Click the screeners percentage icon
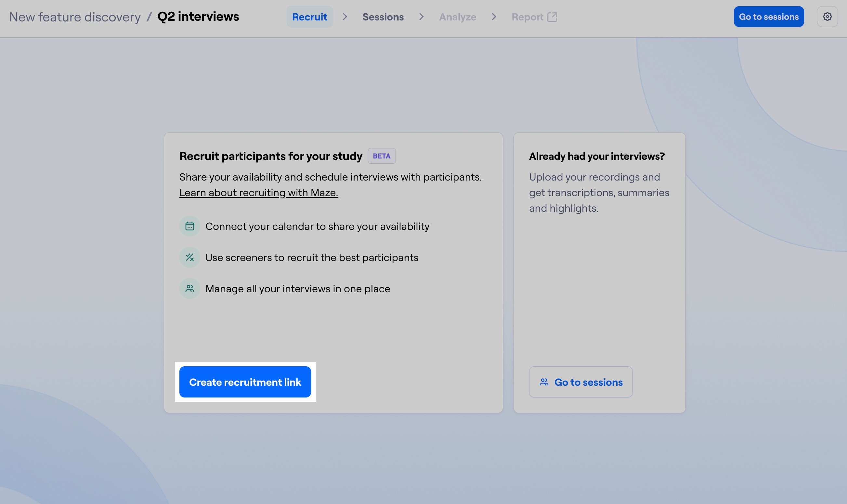 [x=190, y=257]
